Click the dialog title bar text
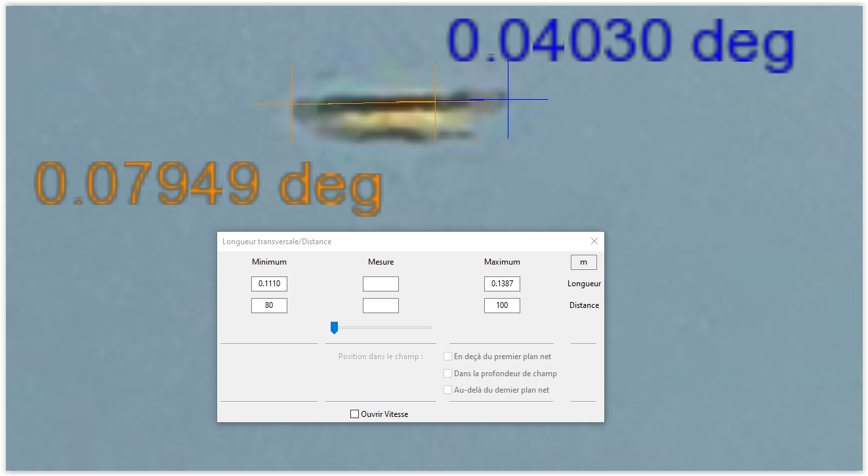Viewport: 868px width, 476px height. (x=277, y=242)
